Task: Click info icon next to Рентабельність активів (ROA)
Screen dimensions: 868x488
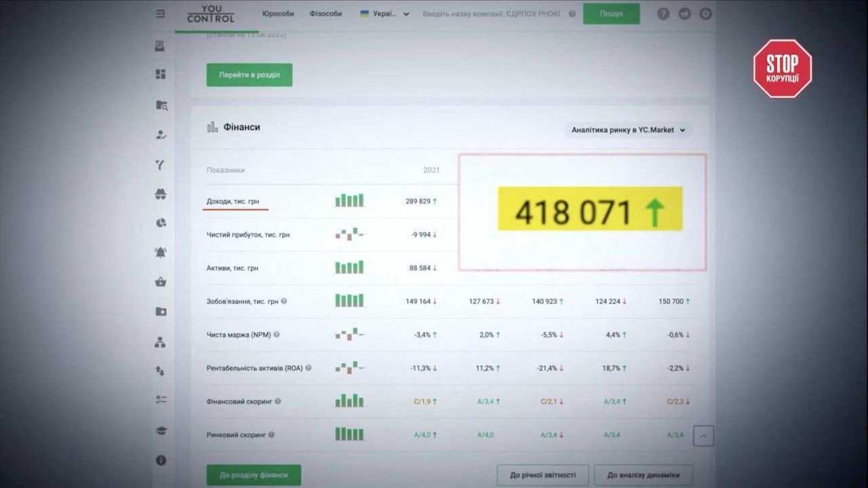Action: click(309, 368)
